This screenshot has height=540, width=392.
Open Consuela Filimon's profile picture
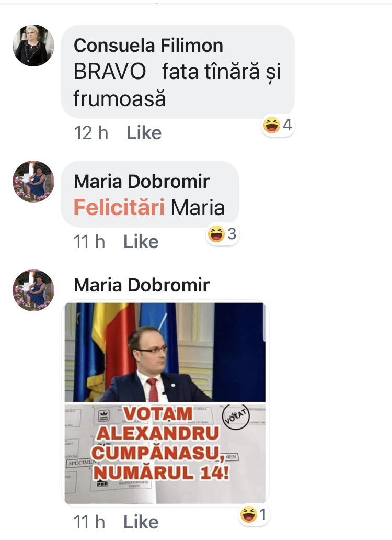point(33,46)
